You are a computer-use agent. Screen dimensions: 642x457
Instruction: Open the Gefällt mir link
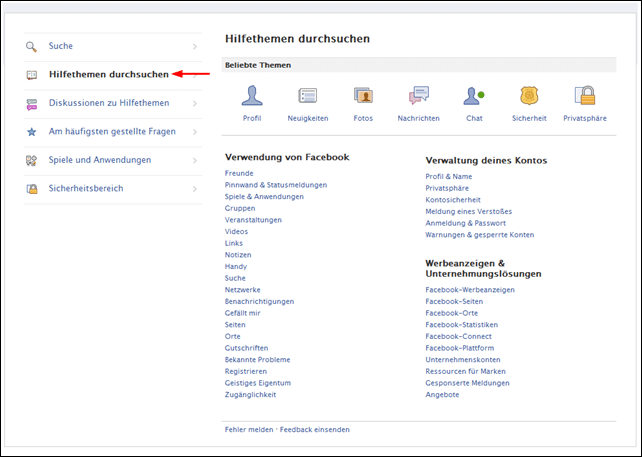[242, 313]
